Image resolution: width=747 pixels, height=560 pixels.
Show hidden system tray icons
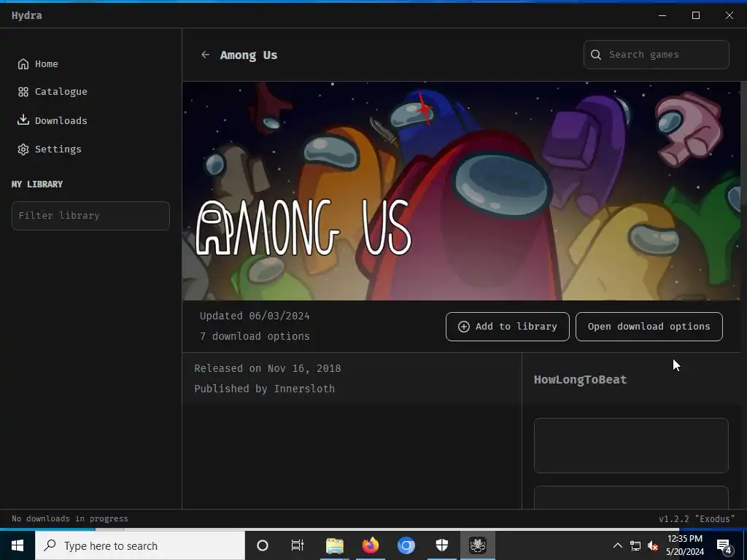(617, 545)
